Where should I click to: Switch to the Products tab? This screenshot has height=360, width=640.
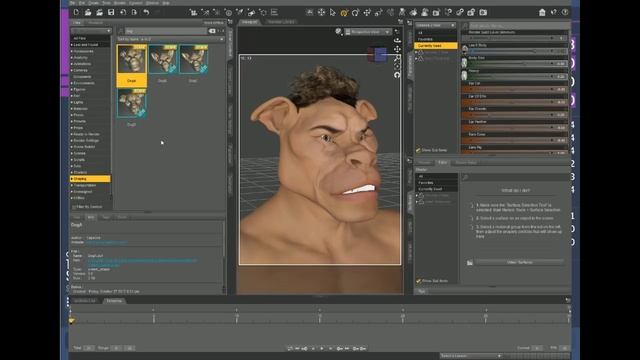(96, 23)
